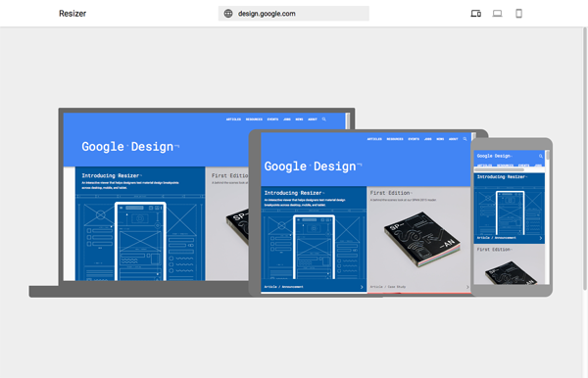Focus the design.google.com URL field
Screen dimensions: 588x378
[x=294, y=14]
